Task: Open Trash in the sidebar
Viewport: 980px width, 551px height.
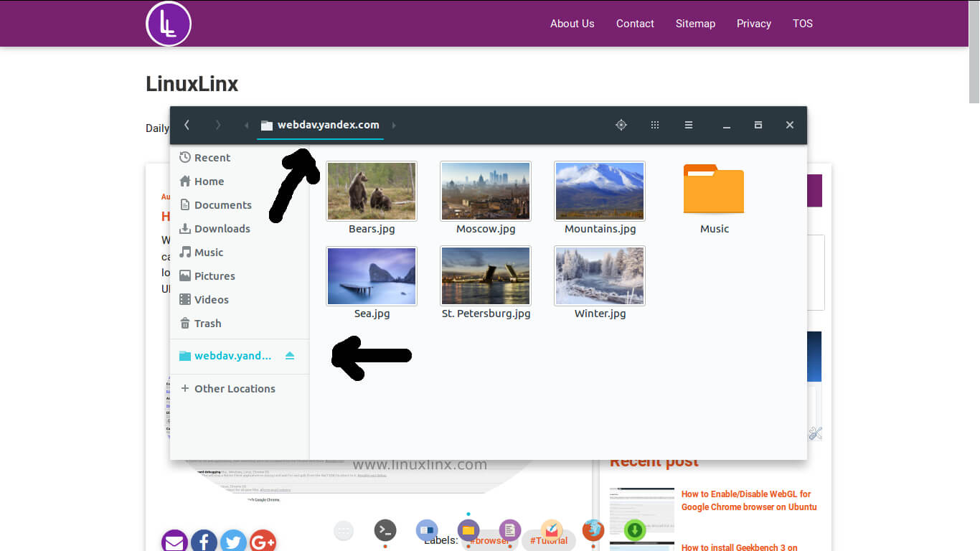Action: point(240,324)
